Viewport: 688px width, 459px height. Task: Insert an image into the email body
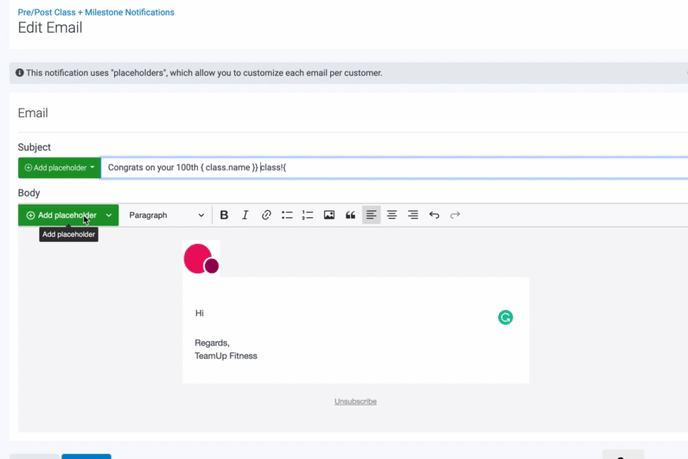click(x=329, y=215)
